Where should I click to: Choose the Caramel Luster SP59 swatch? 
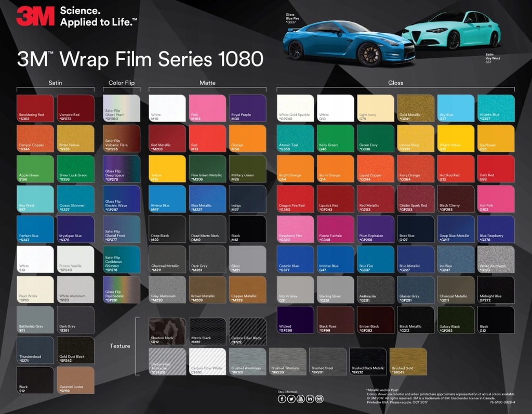click(x=76, y=380)
